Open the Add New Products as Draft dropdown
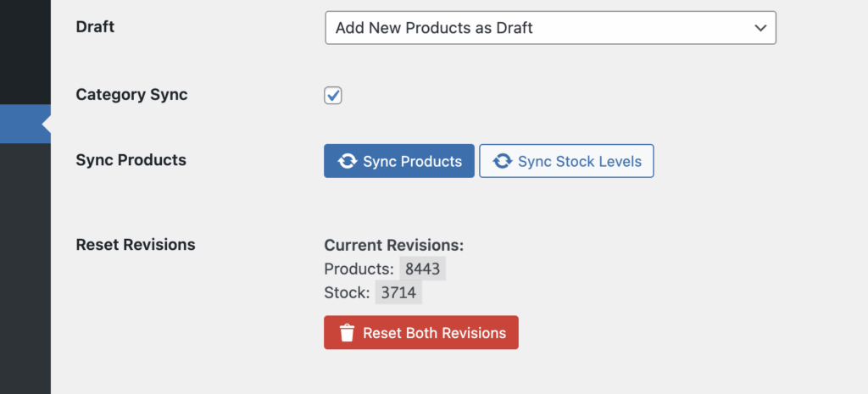Image resolution: width=868 pixels, height=394 pixels. (x=550, y=28)
